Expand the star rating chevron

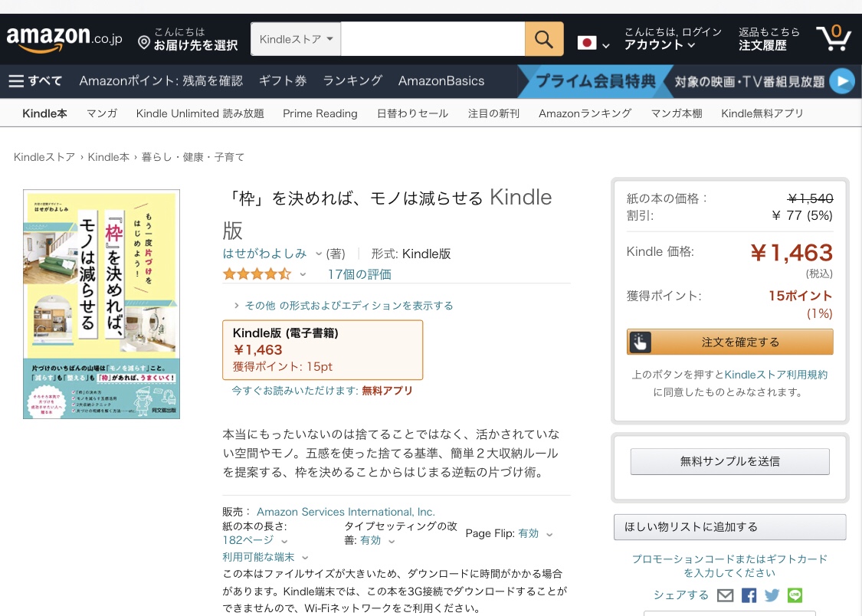click(x=303, y=274)
